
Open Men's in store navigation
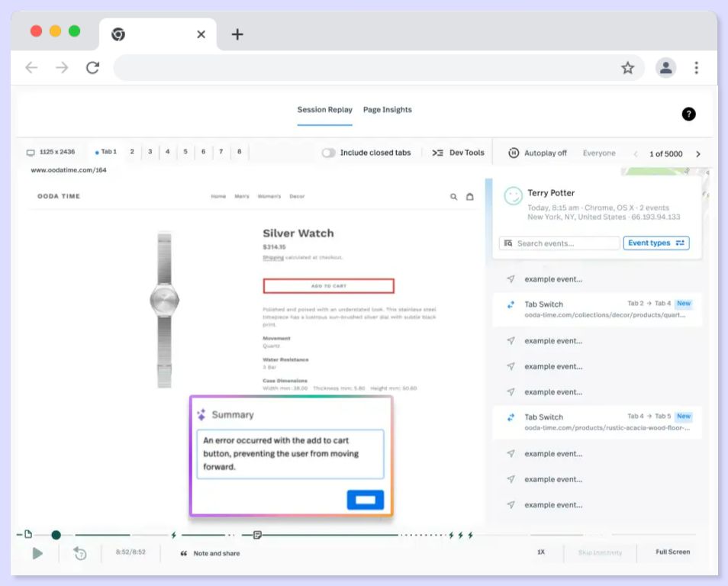[x=242, y=196]
